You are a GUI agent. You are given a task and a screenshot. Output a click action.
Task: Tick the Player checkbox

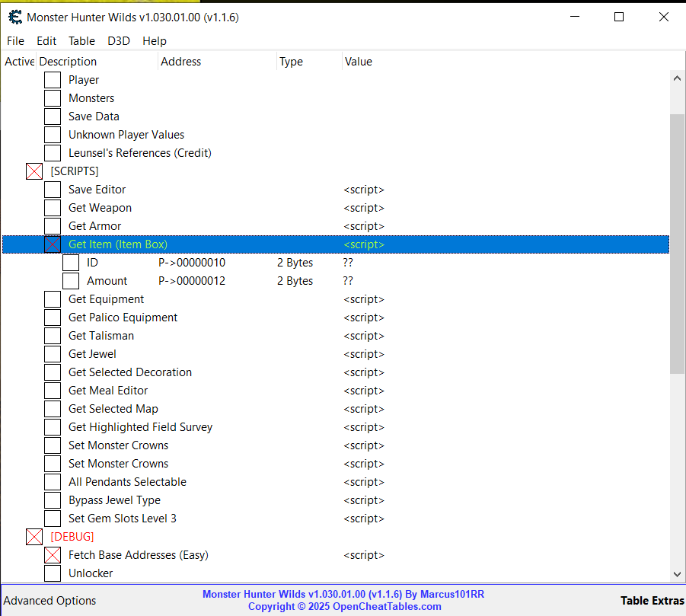coord(53,80)
